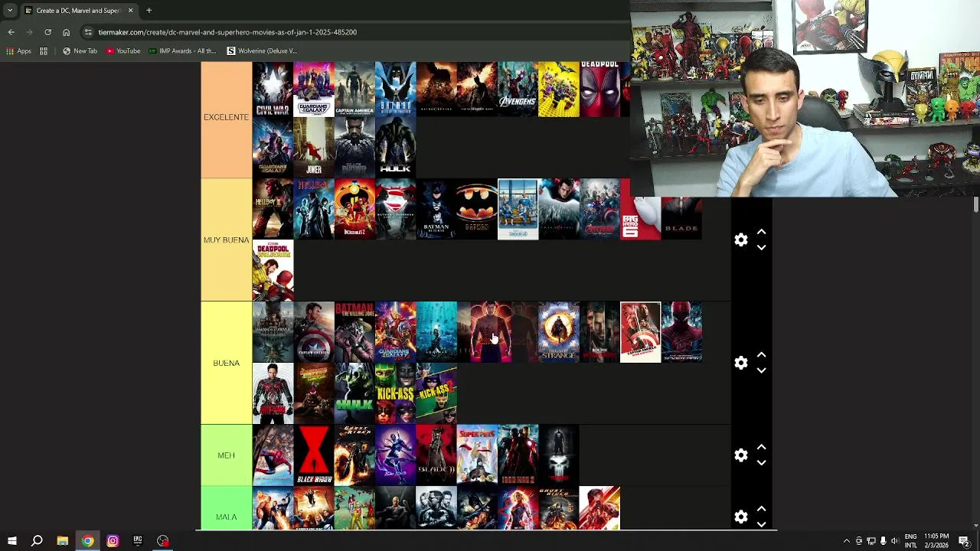The height and width of the screenshot is (551, 980).
Task: Open the tab search dropdown chevron
Action: 10,11
